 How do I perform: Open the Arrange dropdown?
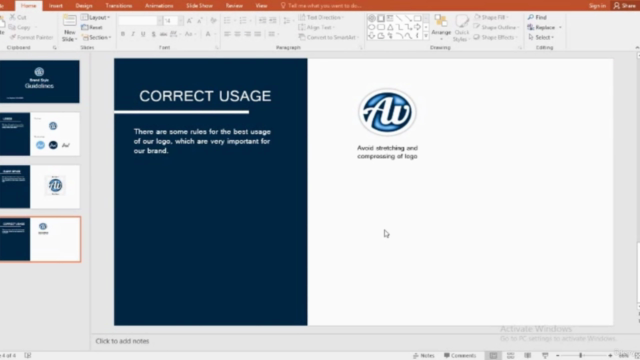pyautogui.click(x=441, y=28)
